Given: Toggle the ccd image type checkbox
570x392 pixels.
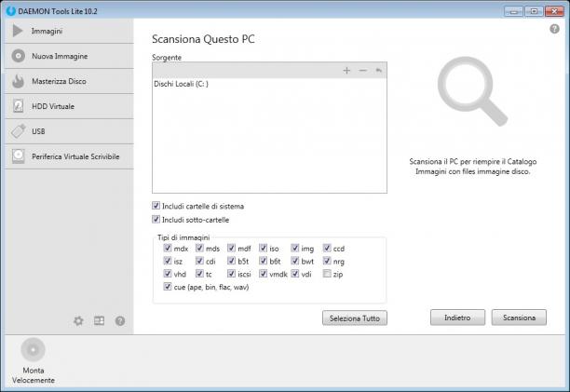Looking at the screenshot, I should pyautogui.click(x=327, y=248).
